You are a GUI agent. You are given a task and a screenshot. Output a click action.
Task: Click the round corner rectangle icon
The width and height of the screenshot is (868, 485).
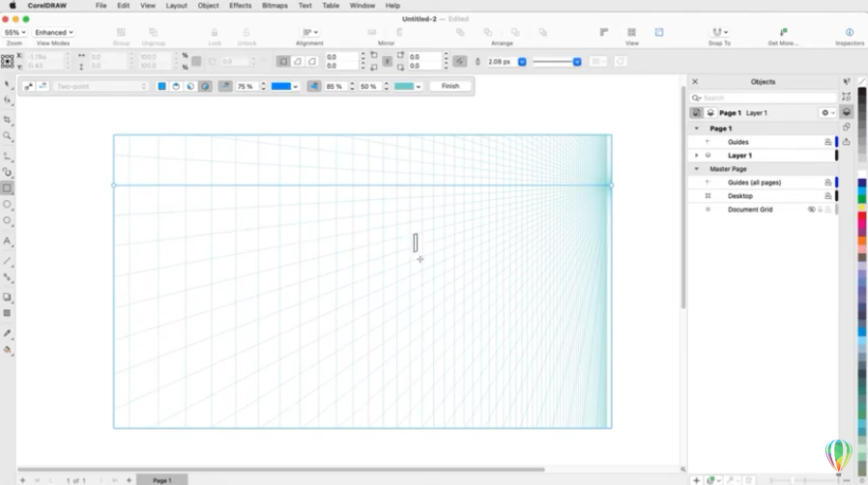point(283,62)
